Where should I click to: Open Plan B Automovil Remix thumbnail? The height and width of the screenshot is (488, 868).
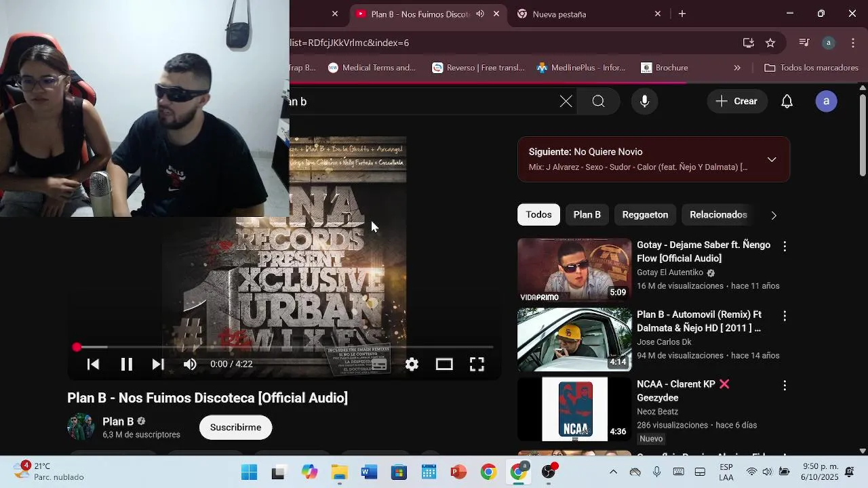point(574,340)
